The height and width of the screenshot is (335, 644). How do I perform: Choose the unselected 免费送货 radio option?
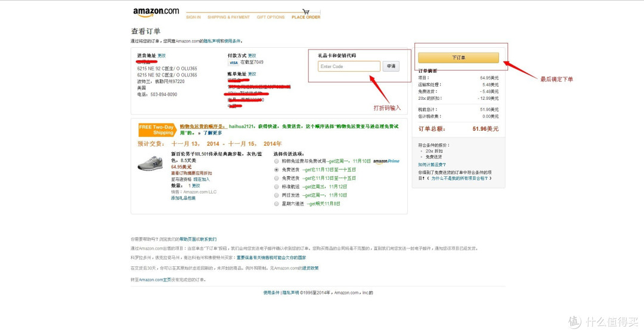[277, 178]
